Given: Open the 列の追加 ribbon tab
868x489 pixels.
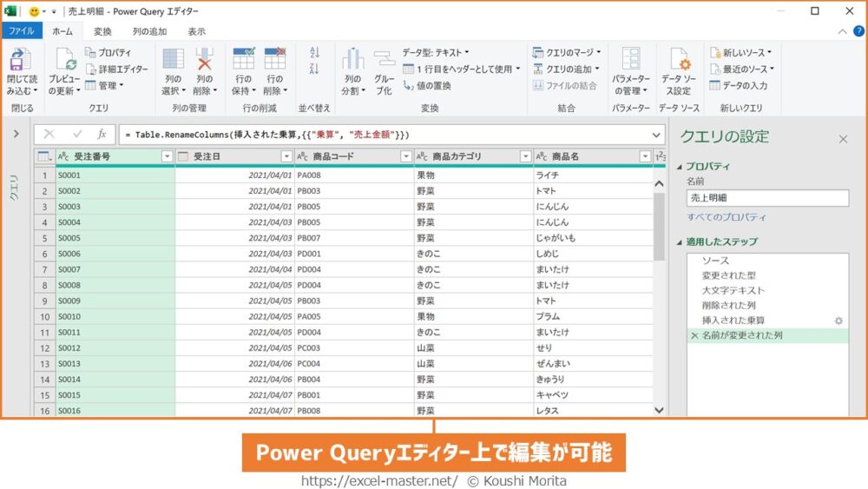Looking at the screenshot, I should [149, 31].
